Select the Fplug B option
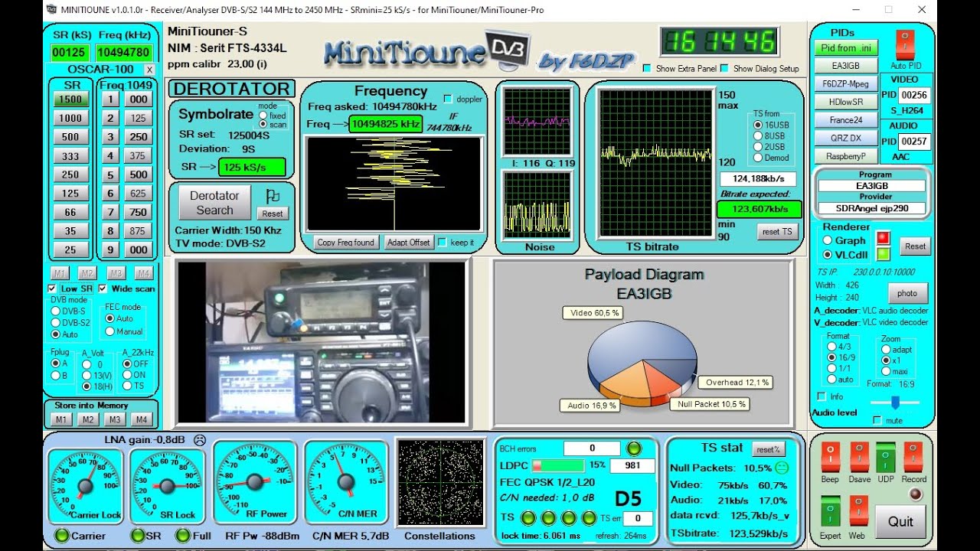The height and width of the screenshot is (551, 980). (x=54, y=375)
